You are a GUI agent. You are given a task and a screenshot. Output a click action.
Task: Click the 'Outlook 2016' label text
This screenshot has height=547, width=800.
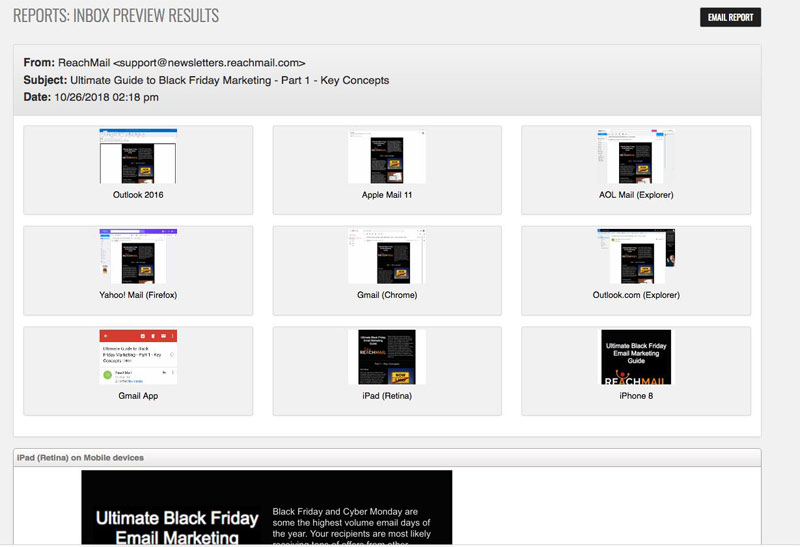pos(138,195)
